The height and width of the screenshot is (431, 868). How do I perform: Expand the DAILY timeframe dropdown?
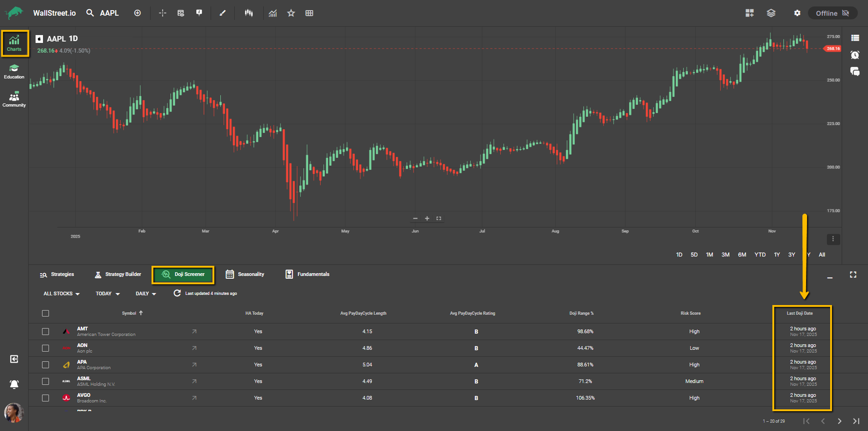pyautogui.click(x=146, y=293)
